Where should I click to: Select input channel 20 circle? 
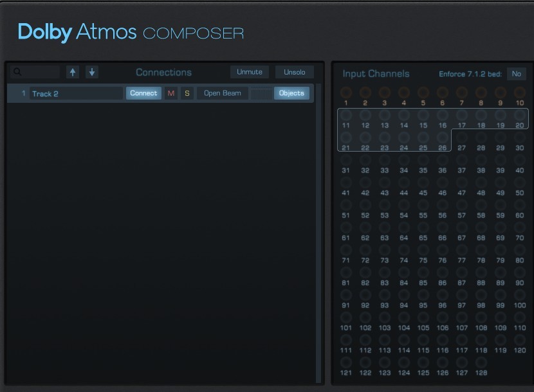520,115
